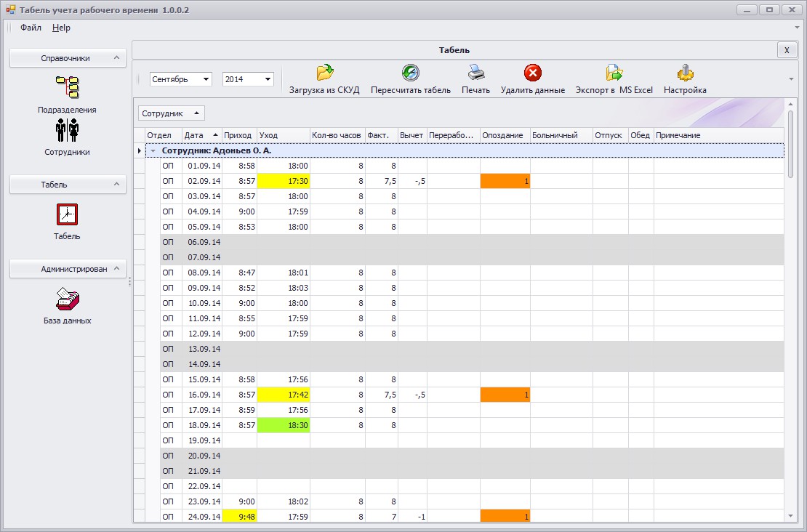Click the Примечание column header
Screen dimensions: 807x532
[718, 135]
